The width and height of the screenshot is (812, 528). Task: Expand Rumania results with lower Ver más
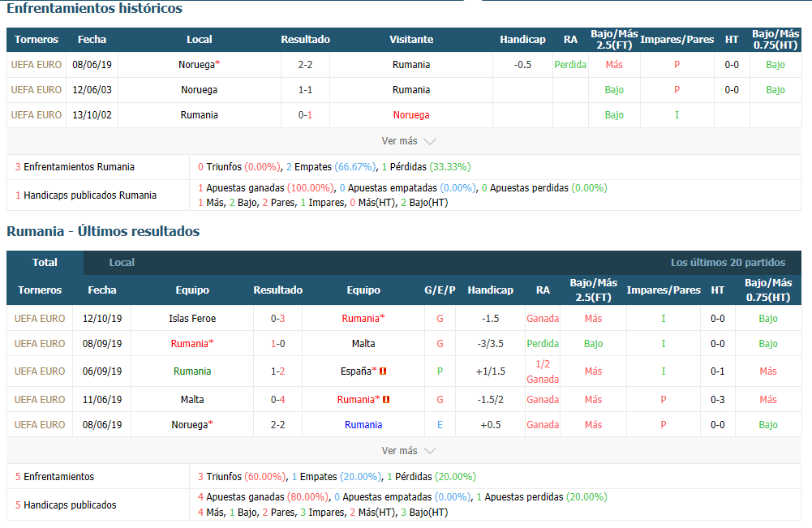pos(409,451)
